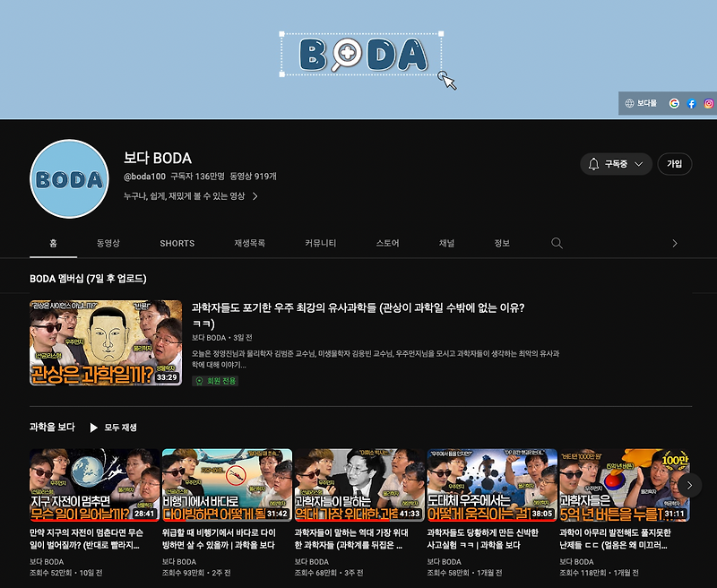Click the 조회수 118만회 view count text
Image resolution: width=717 pixels, height=588 pixels.
click(x=583, y=573)
